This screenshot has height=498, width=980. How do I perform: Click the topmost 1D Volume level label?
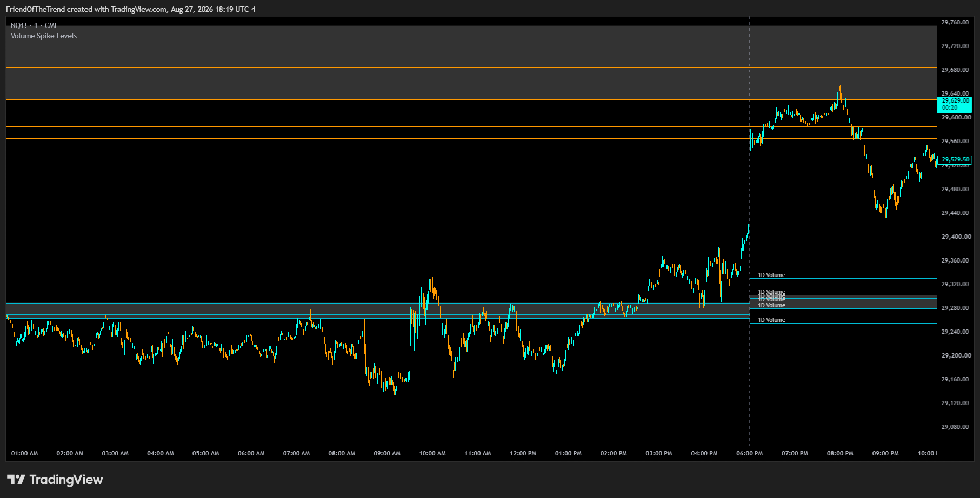(771, 275)
